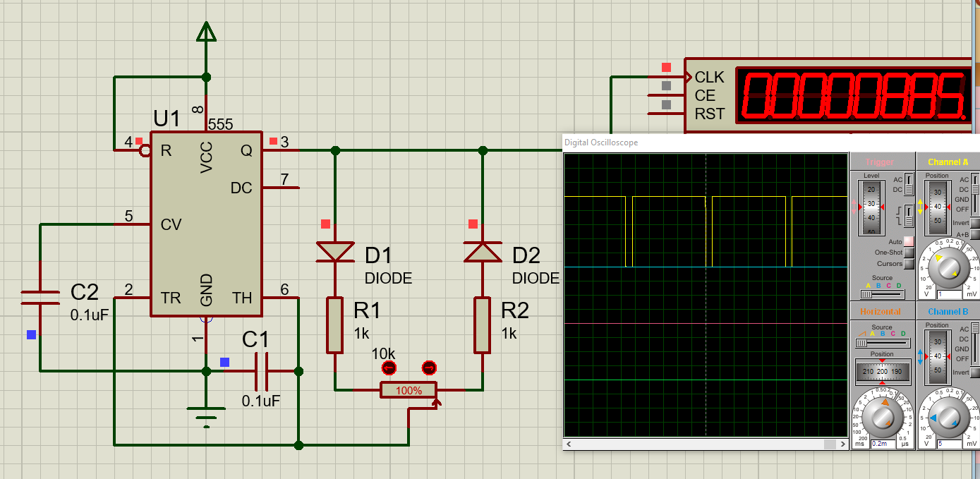980x479 pixels.
Task: Toggle Channel A Invert button
Action: pos(975,223)
